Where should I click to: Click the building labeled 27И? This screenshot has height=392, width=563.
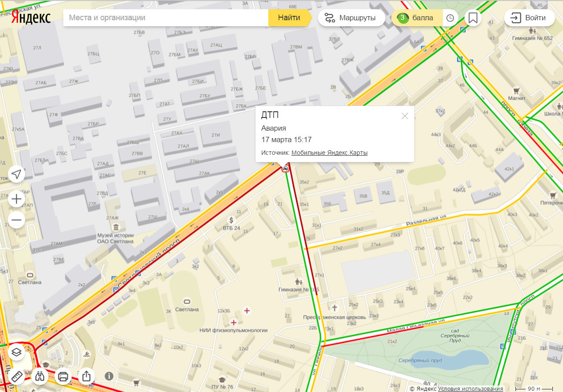click(216, 135)
